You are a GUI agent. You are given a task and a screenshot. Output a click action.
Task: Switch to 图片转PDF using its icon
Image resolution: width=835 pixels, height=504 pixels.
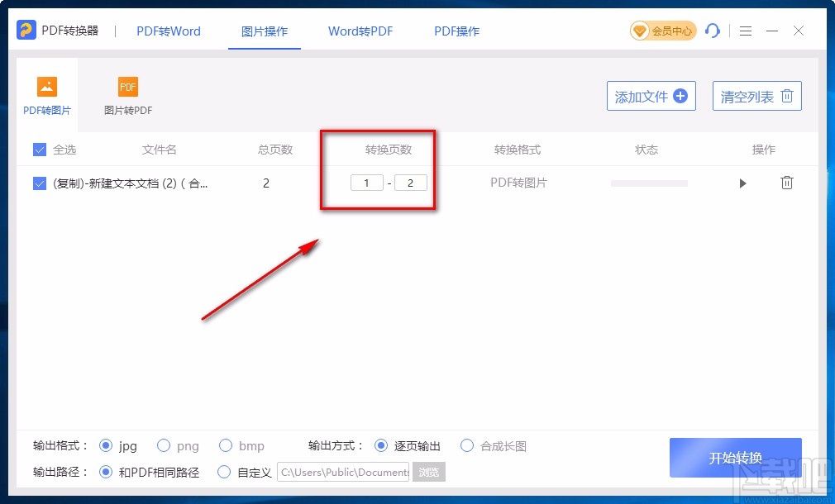point(127,85)
